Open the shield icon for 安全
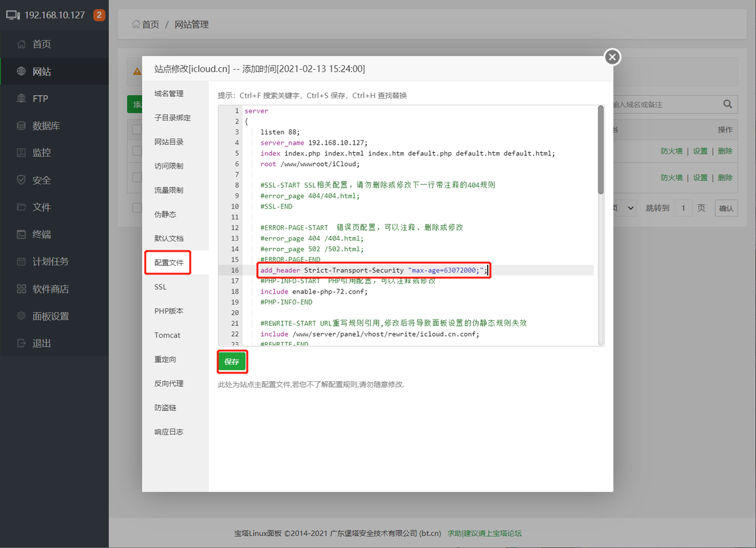Image resolution: width=756 pixels, height=548 pixels. pyautogui.click(x=21, y=179)
